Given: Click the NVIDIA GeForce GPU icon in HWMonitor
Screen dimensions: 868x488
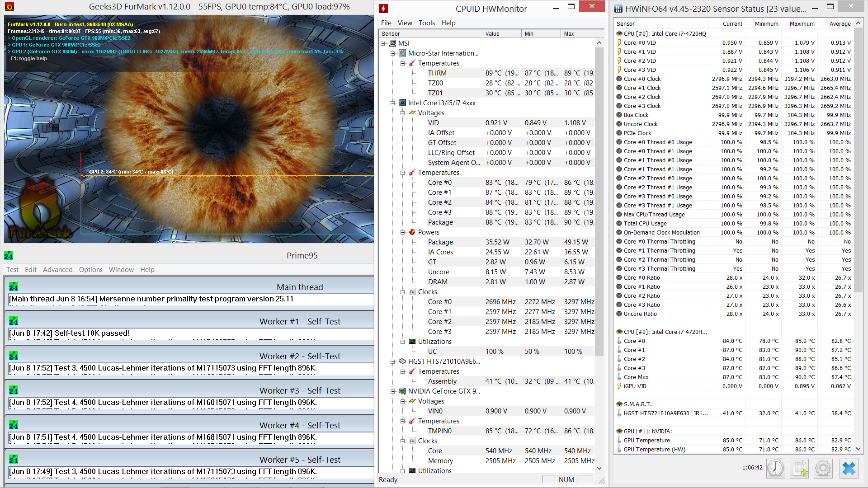Looking at the screenshot, I should (402, 391).
